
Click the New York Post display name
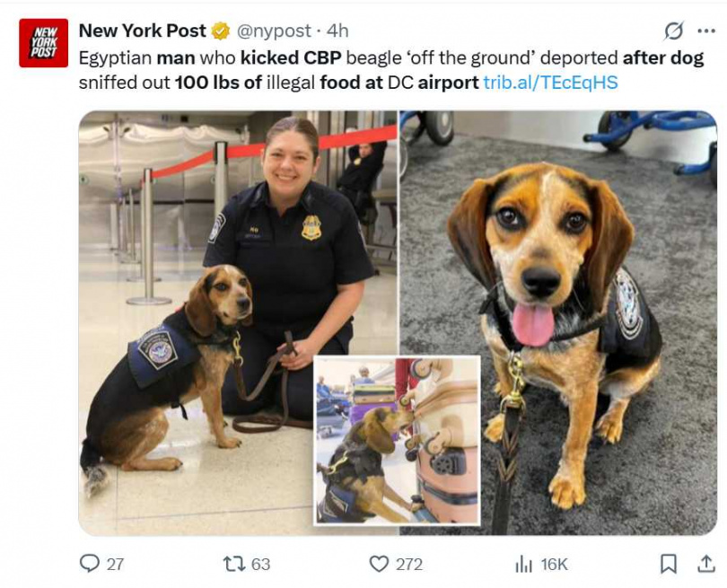point(143,31)
